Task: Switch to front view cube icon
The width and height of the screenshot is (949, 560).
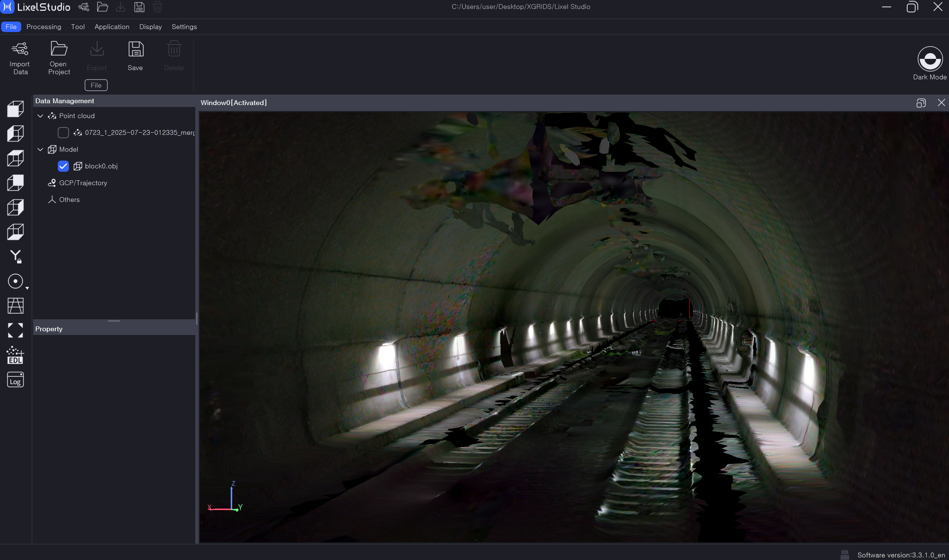Action: pyautogui.click(x=16, y=109)
